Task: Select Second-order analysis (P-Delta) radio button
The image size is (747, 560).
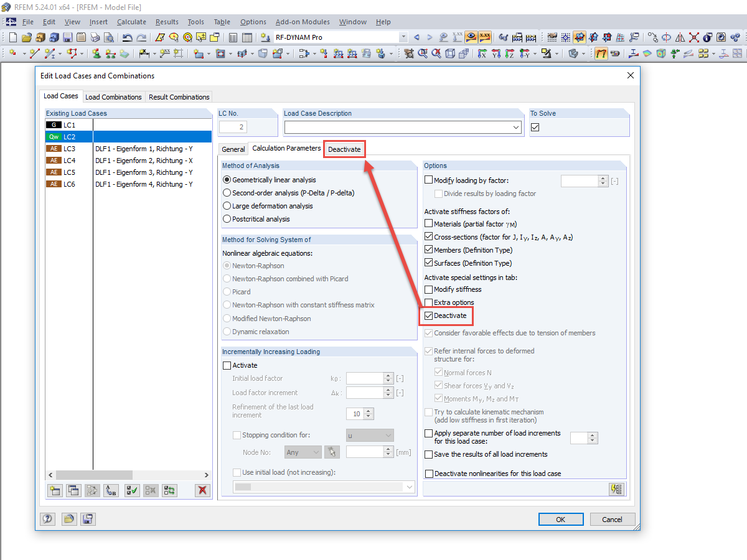Action: coord(227,193)
